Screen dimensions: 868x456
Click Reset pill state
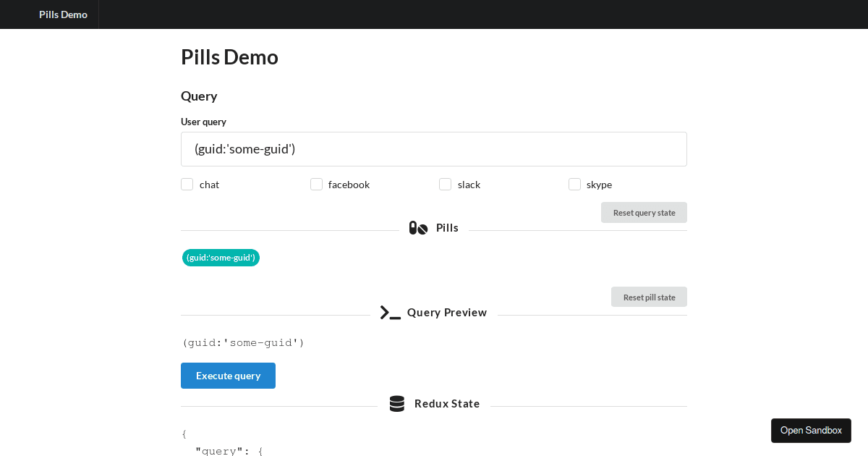(649, 297)
